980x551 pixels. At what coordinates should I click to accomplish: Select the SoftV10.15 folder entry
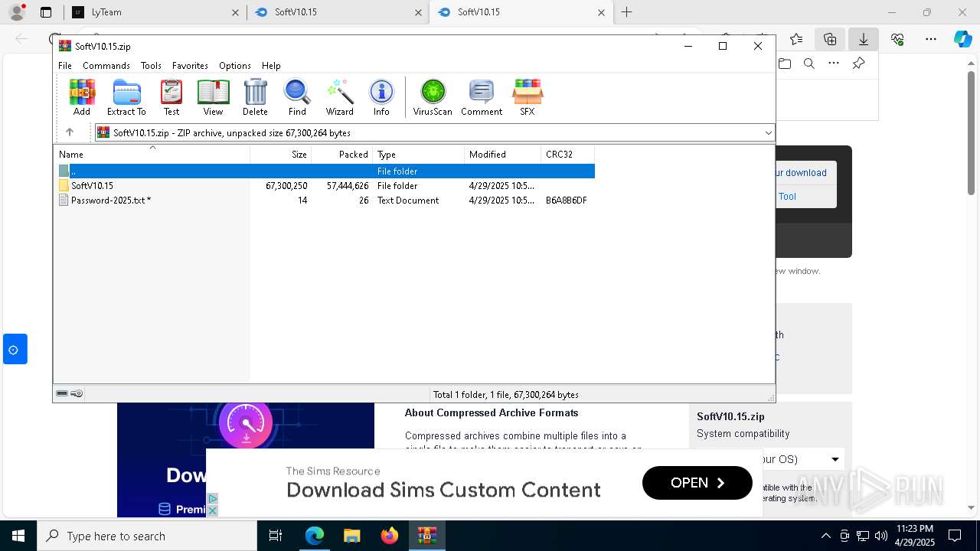coord(92,186)
